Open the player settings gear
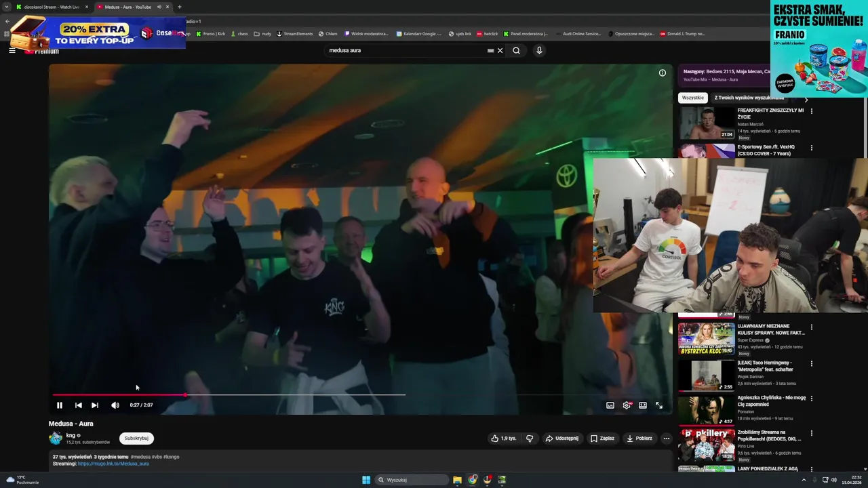This screenshot has width=868, height=488. click(x=627, y=405)
